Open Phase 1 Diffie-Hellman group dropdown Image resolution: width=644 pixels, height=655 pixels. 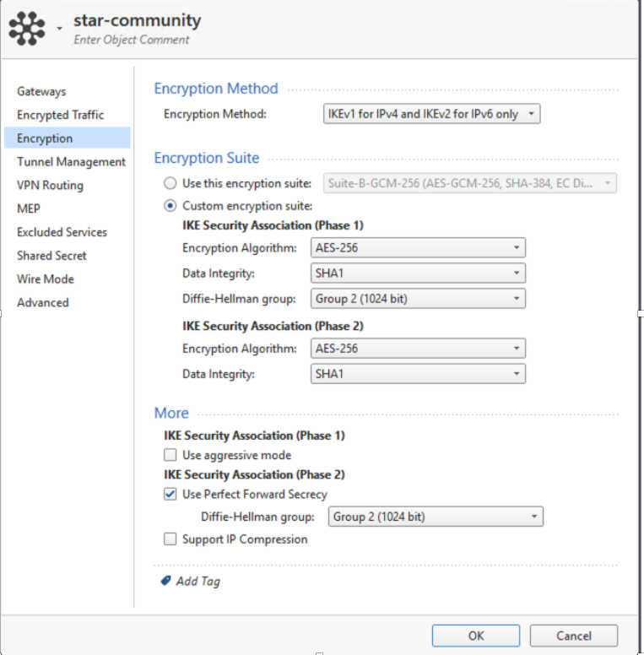pyautogui.click(x=418, y=298)
